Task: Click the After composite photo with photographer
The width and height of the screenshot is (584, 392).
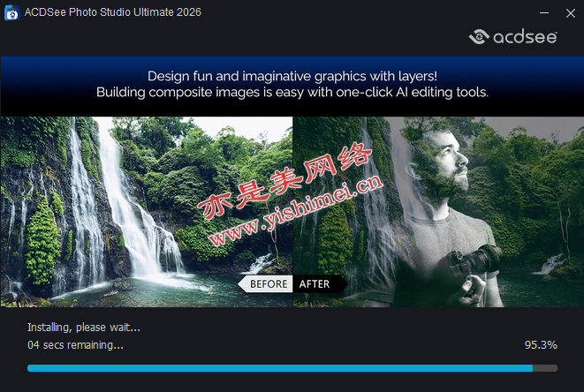Action: (x=438, y=212)
